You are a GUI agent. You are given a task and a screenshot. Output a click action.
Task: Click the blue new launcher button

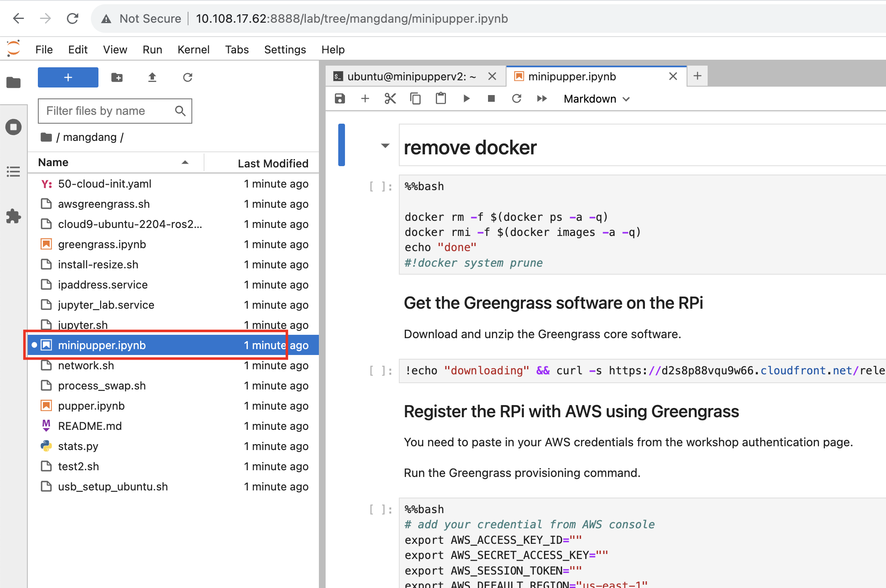(x=68, y=77)
